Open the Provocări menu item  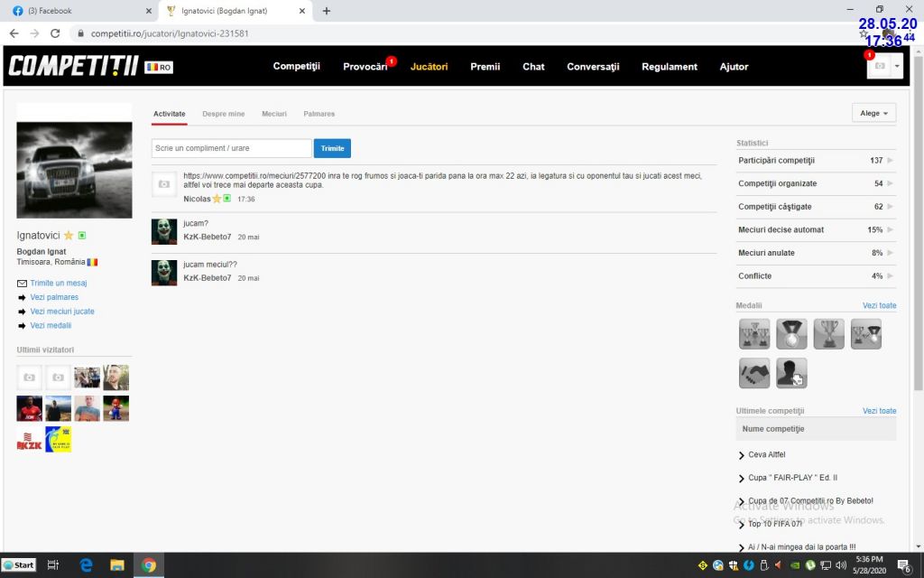tap(365, 67)
